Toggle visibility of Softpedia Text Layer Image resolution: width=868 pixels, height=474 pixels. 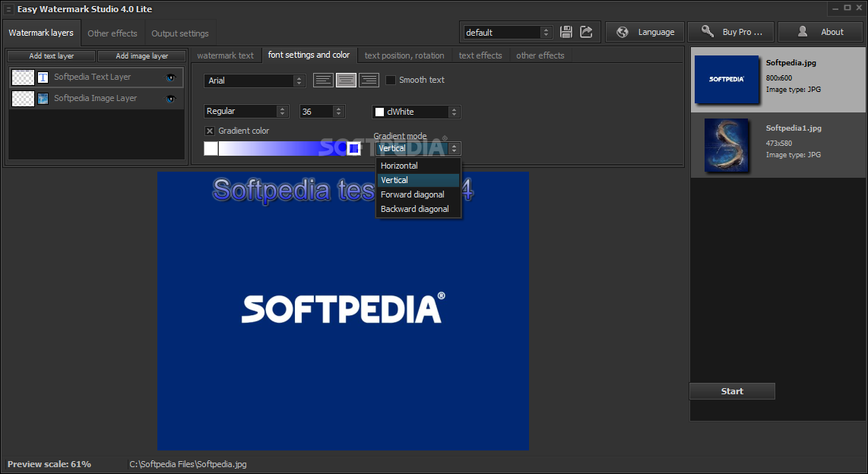[x=170, y=78]
